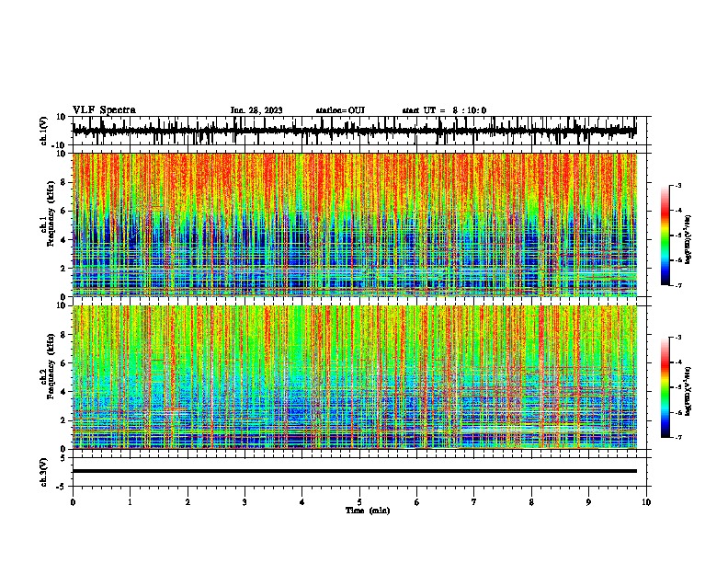This screenshot has height=563, width=728.
Task: Click the time axis tick label "5"
Action: tap(359, 502)
